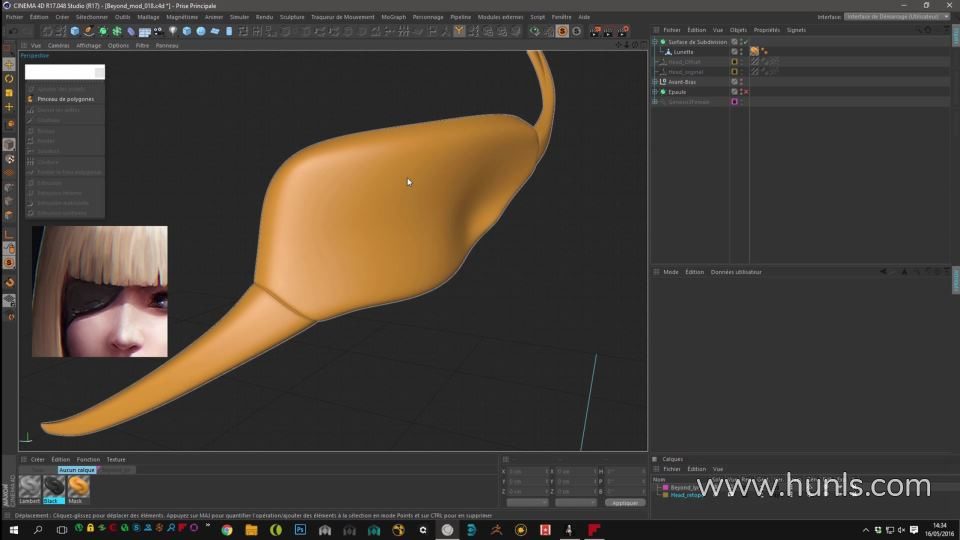
Task: Select the cube primitive icon in toolbar
Action: tap(75, 31)
